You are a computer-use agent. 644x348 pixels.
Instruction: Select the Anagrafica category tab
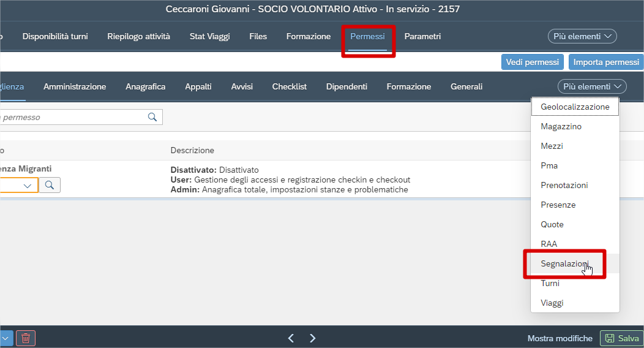(x=146, y=86)
